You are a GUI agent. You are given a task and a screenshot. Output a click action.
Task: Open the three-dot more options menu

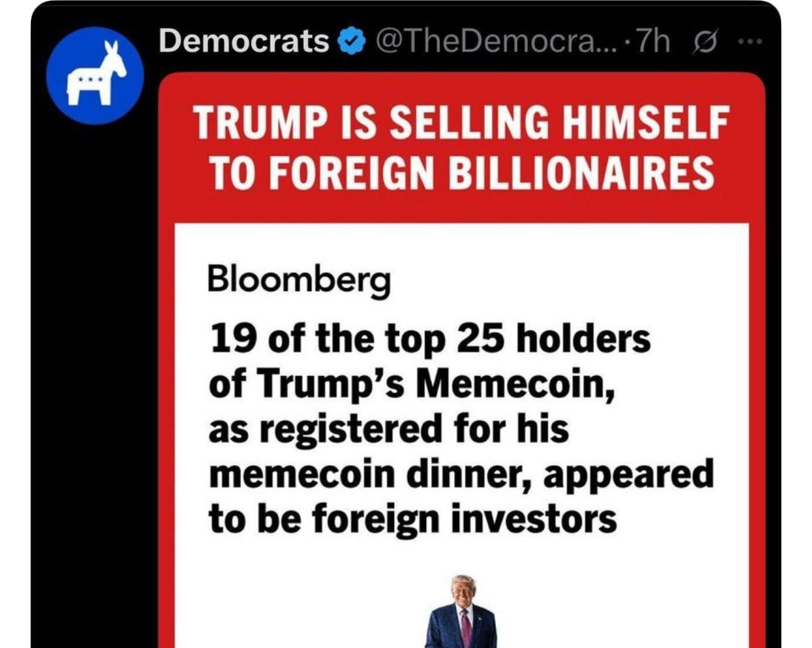tap(750, 42)
